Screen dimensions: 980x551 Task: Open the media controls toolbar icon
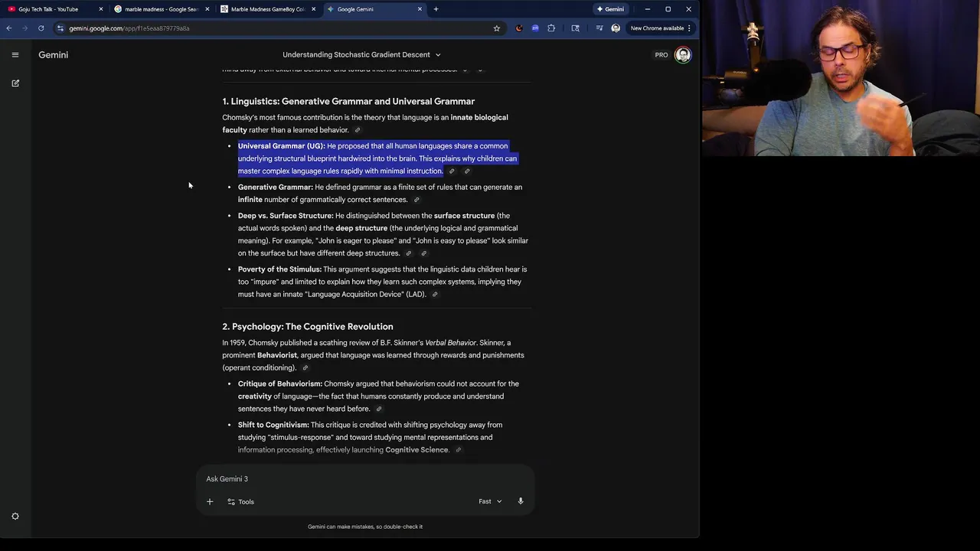599,28
